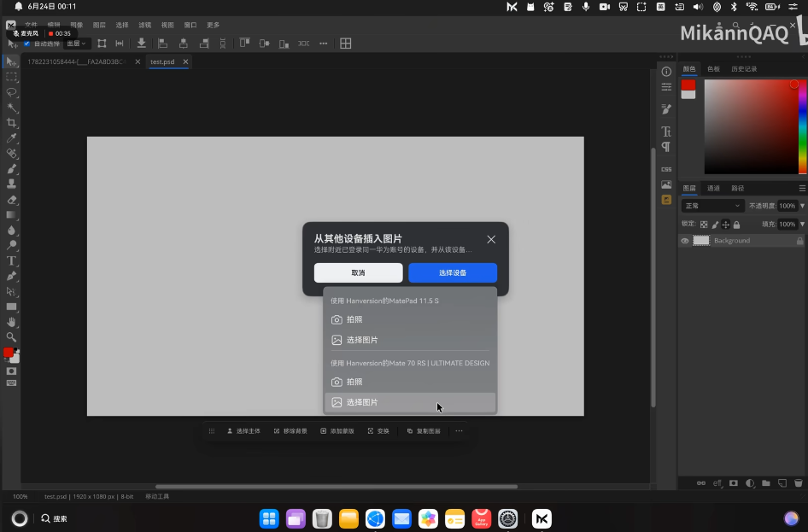Click the vertical hue slider strip

coord(802,126)
